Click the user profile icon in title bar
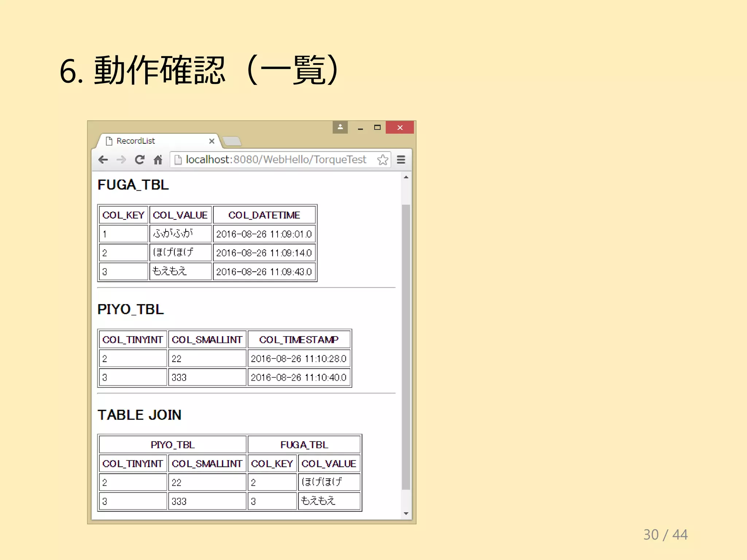The image size is (747, 560). point(340,127)
